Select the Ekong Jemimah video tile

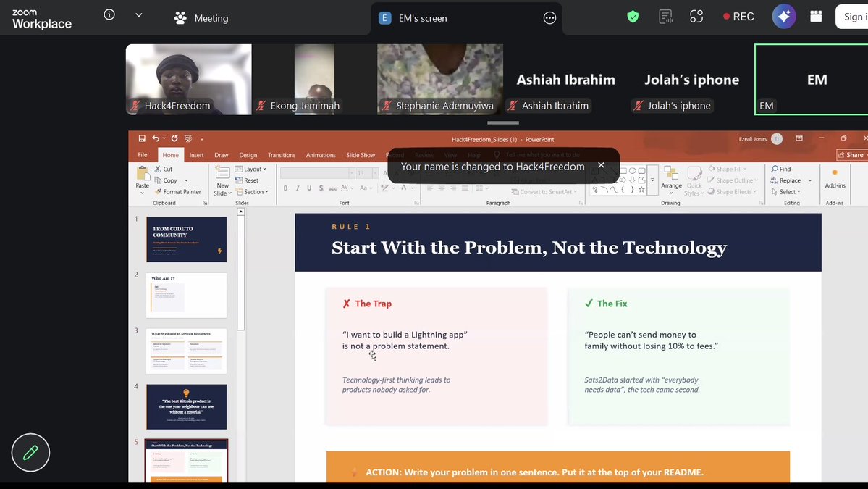[x=314, y=79]
